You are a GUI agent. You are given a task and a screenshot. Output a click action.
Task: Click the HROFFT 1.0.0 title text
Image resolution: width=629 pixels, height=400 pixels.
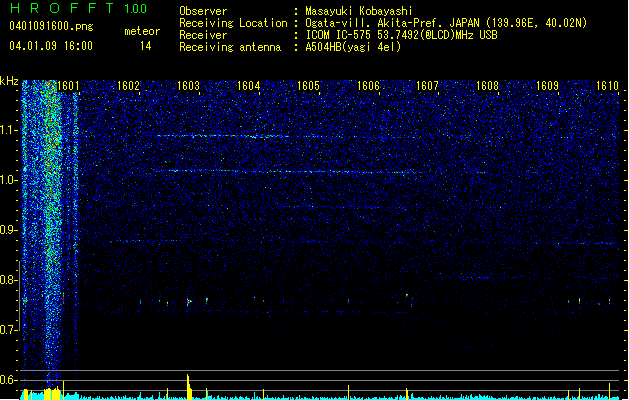point(79,8)
